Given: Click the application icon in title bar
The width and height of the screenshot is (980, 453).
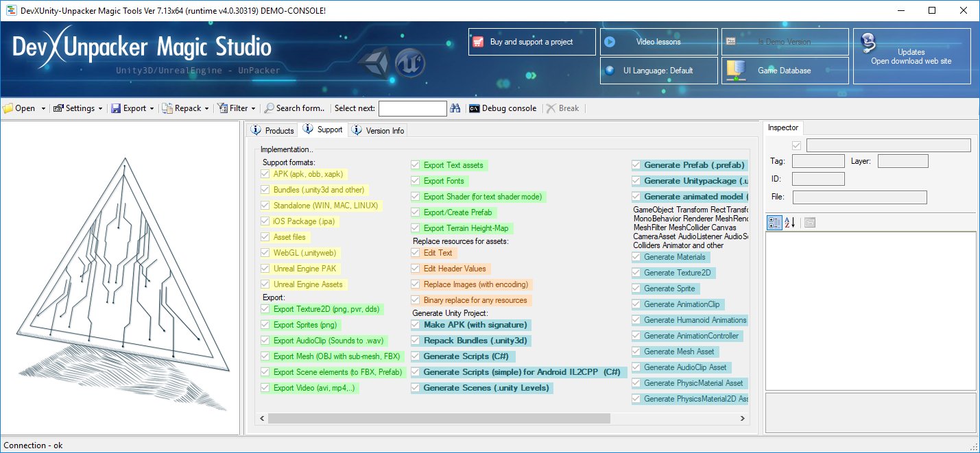Looking at the screenshot, I should coord(10,10).
